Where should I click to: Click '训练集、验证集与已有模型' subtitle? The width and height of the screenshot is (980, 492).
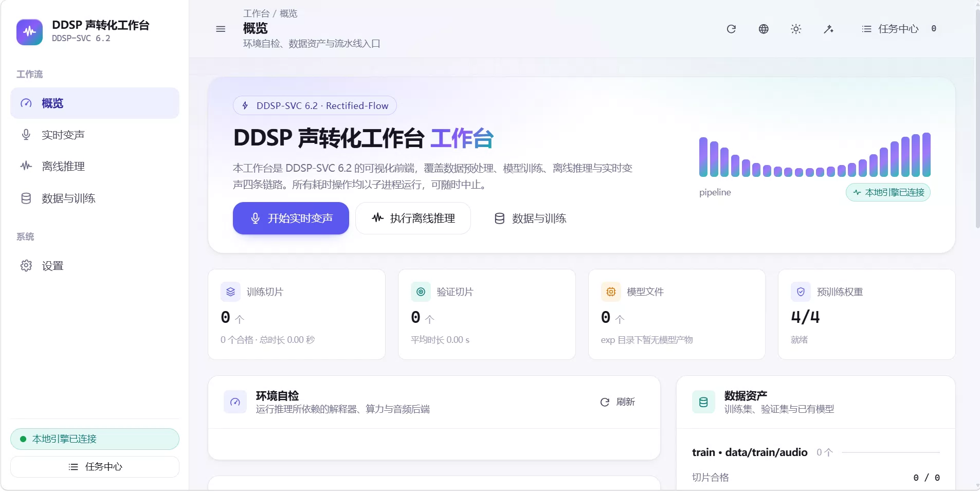click(x=779, y=409)
